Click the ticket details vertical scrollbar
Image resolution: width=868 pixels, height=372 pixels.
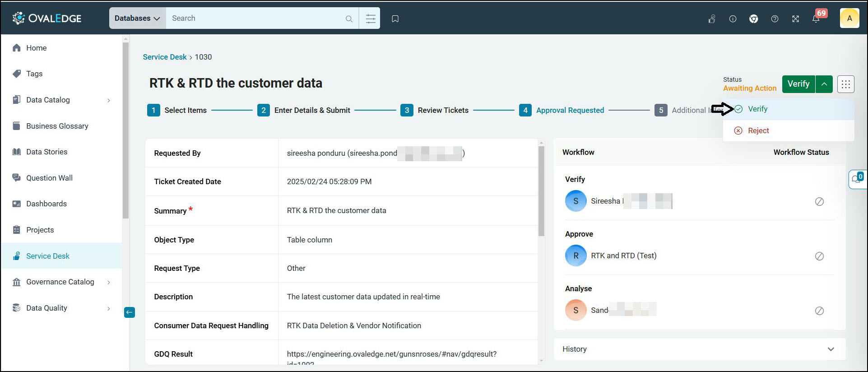click(x=541, y=191)
